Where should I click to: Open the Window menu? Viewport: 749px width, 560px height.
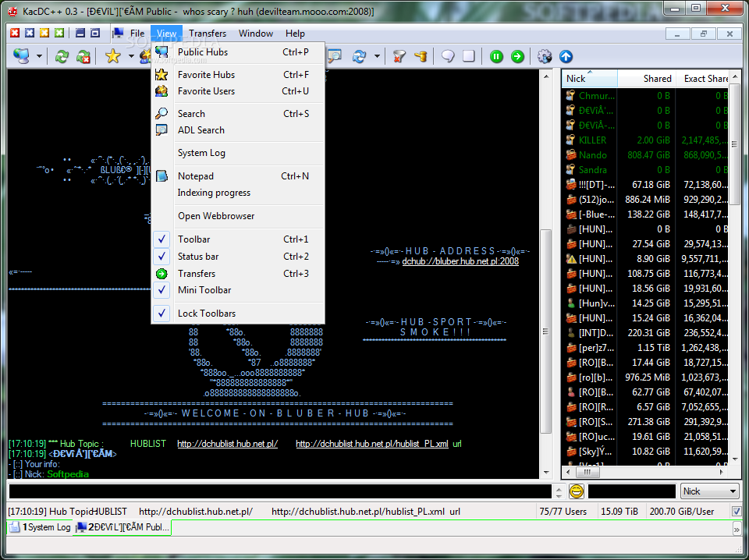256,34
